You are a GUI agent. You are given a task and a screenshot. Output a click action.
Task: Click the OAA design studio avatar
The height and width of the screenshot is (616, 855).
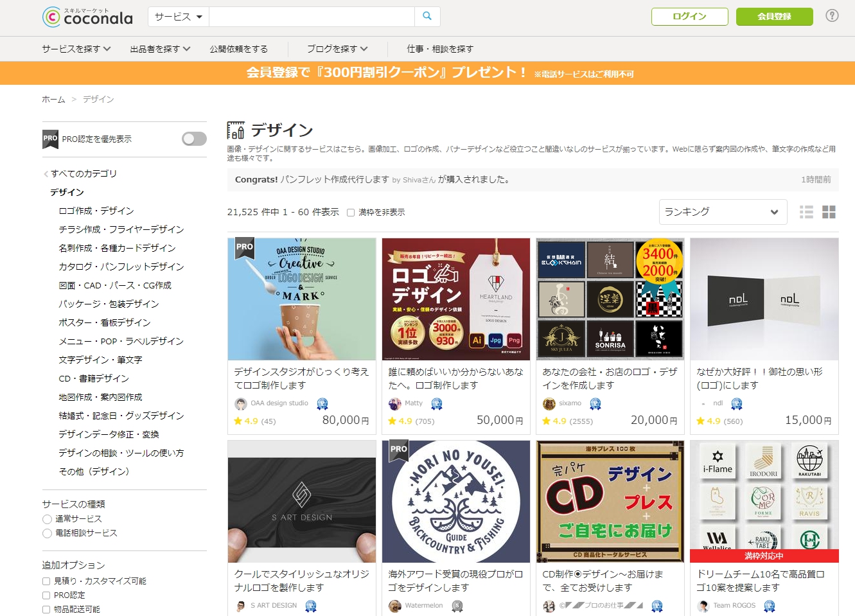pyautogui.click(x=241, y=403)
